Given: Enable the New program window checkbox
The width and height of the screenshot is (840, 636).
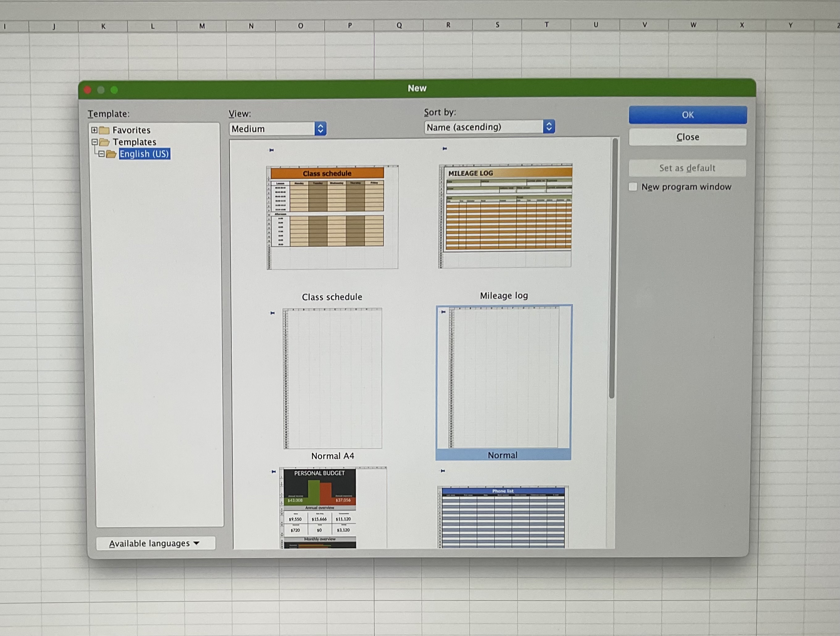Looking at the screenshot, I should click(x=633, y=187).
